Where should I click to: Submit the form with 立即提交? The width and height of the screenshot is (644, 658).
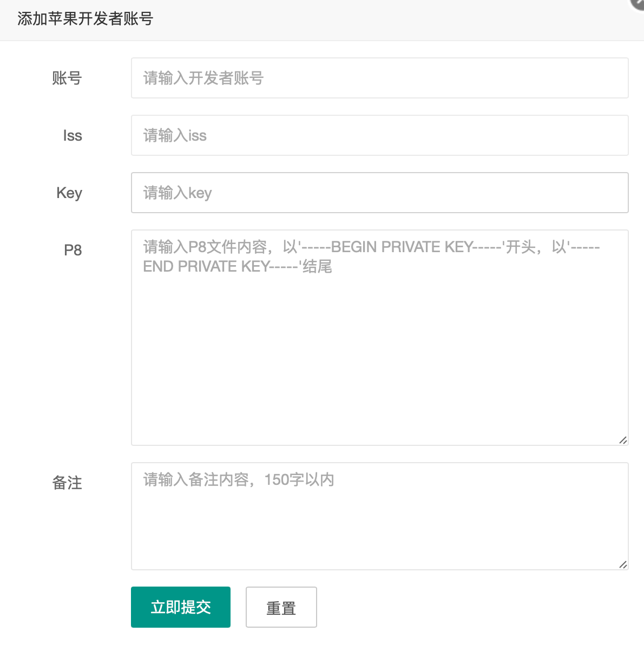tap(181, 607)
